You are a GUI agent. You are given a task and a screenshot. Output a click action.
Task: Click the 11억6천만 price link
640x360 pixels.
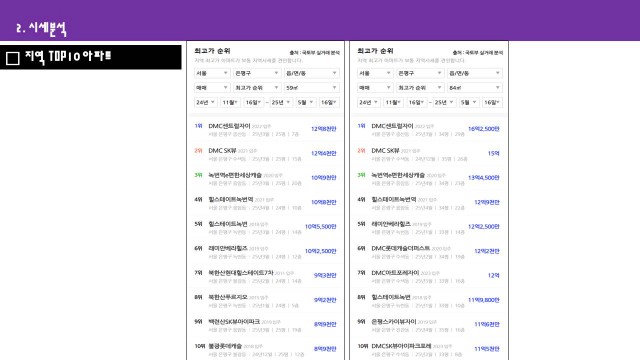pyautogui.click(x=487, y=324)
